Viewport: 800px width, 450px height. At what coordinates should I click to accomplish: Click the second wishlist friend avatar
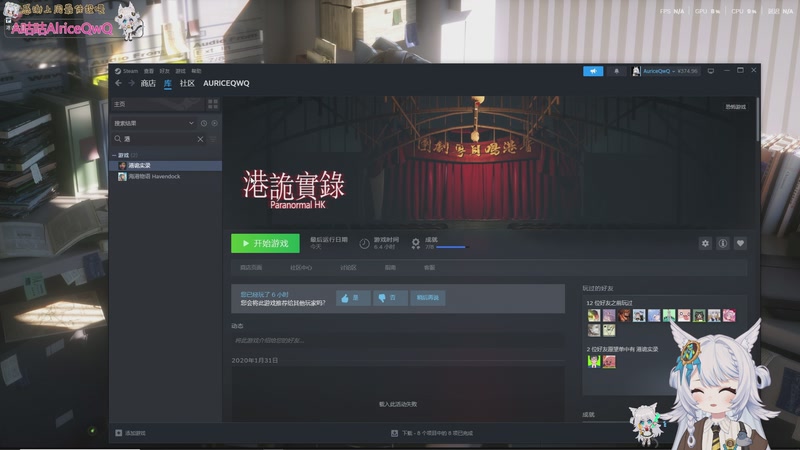609,362
